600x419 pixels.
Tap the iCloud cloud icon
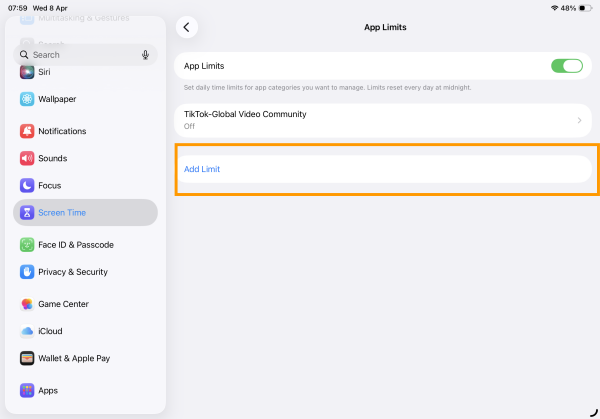(x=27, y=331)
